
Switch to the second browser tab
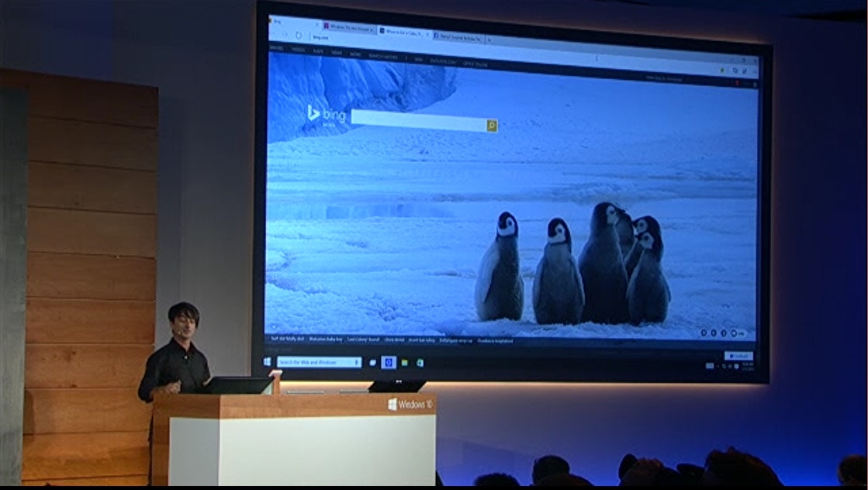click(348, 28)
